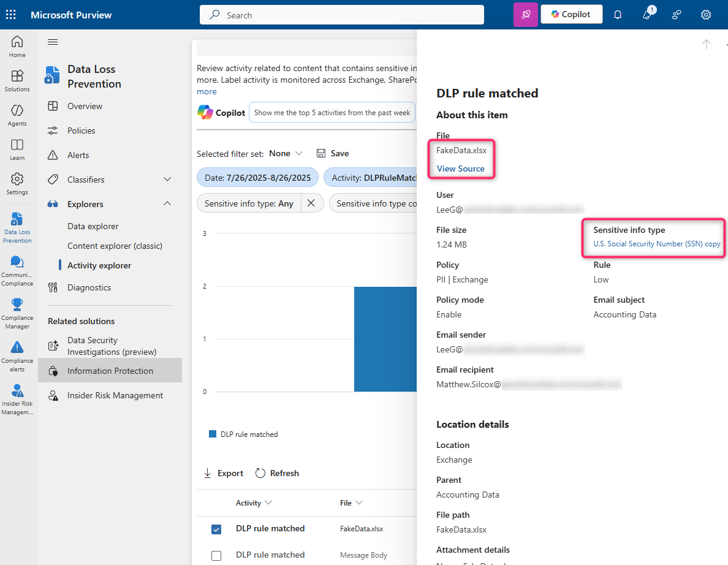Click the blue legend color square
728x565 pixels.
[213, 434]
